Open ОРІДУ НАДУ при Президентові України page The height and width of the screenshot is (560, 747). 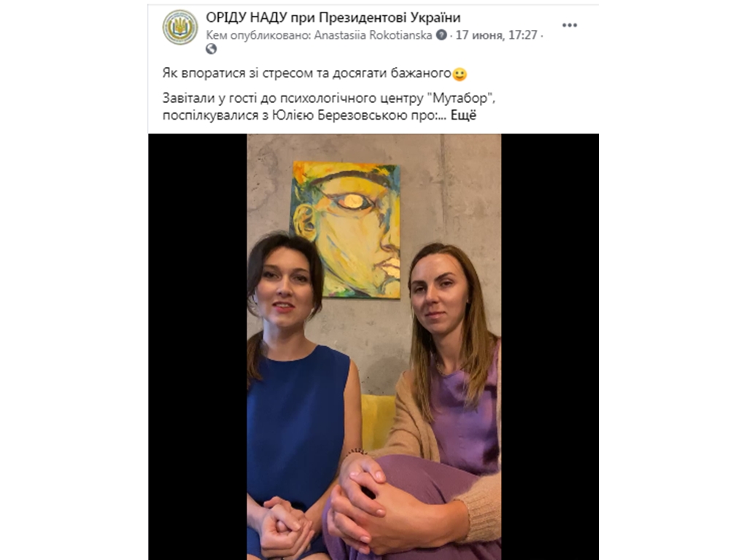point(333,17)
